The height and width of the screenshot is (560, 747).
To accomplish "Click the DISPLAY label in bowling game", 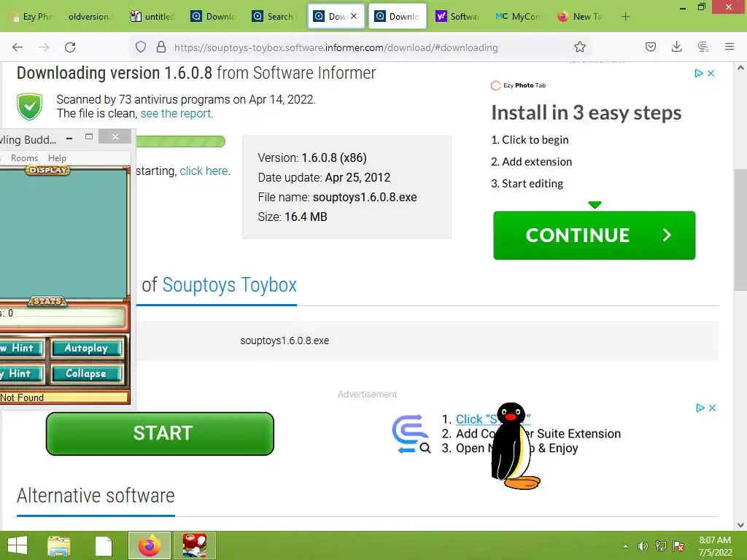I will tap(47, 170).
